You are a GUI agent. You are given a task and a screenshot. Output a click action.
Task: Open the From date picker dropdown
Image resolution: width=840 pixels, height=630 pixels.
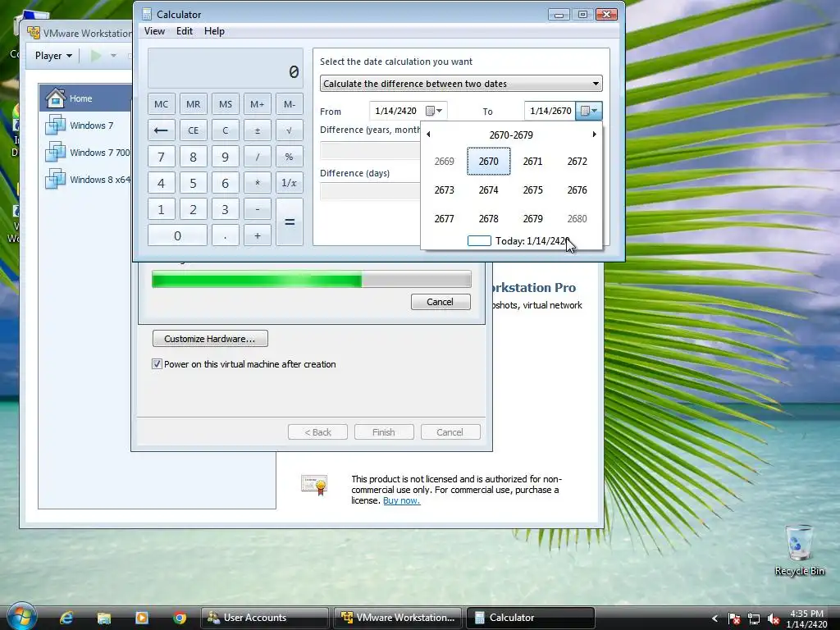(x=434, y=111)
